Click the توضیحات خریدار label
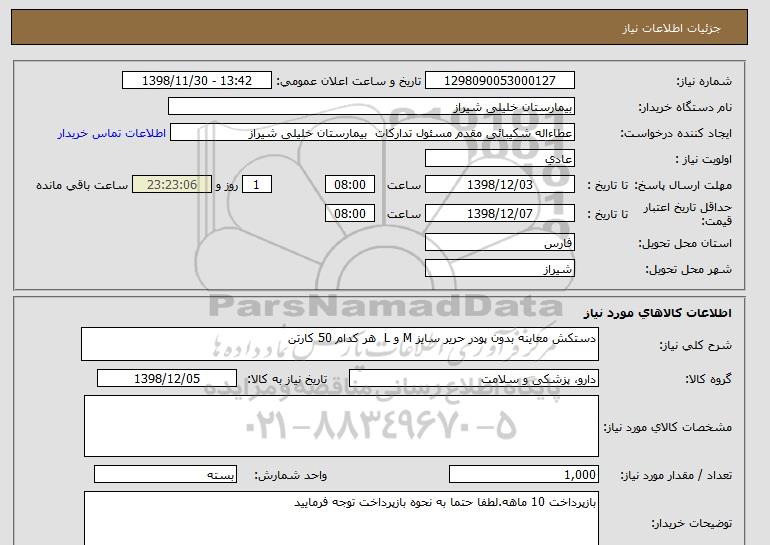The height and width of the screenshot is (545, 770). click(692, 523)
